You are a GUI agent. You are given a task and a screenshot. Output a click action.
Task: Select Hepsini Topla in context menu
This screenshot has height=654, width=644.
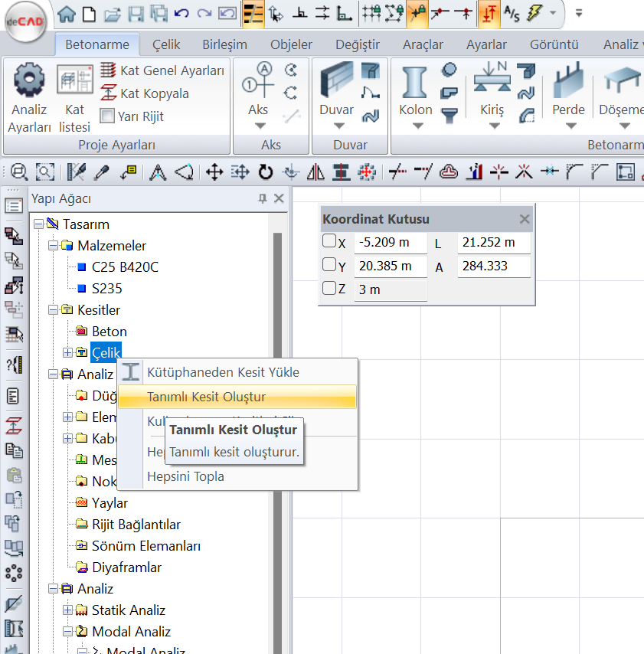pyautogui.click(x=185, y=476)
